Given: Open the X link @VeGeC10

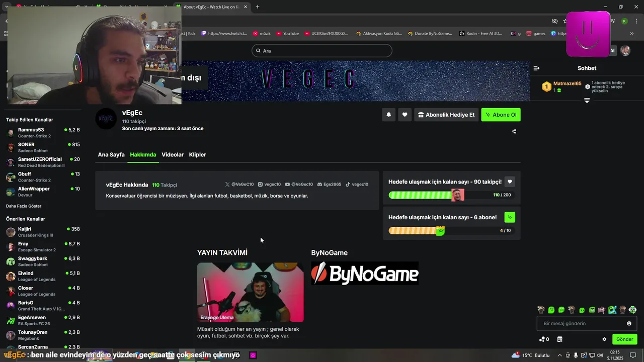Looking at the screenshot, I should pyautogui.click(x=239, y=185).
